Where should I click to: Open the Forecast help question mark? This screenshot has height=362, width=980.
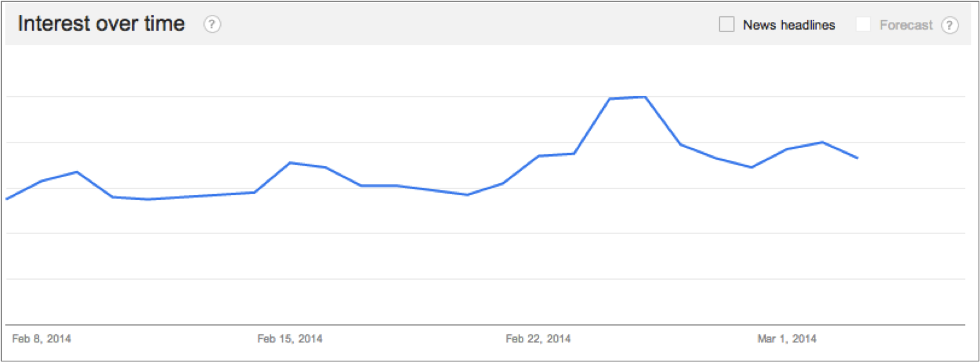point(949,26)
